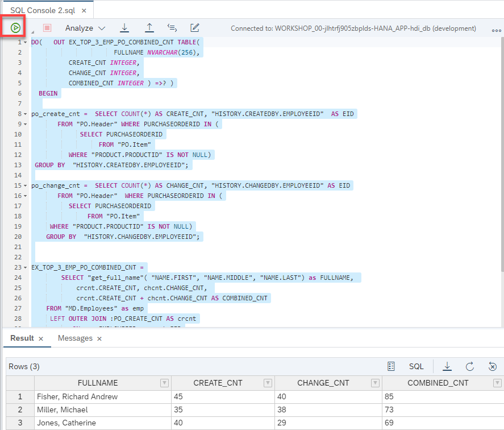Upload a SQL file with up-arrow icon
The height and width of the screenshot is (430, 504).
point(149,28)
